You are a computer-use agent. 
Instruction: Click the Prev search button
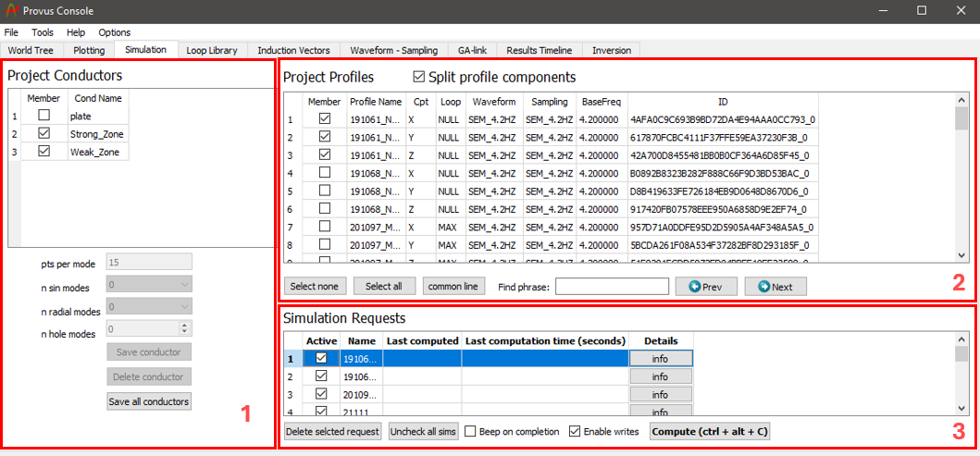(705, 287)
